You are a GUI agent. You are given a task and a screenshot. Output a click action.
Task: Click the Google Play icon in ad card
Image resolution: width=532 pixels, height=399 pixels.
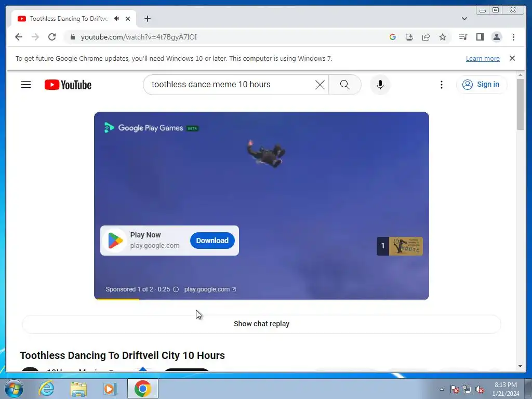(115, 241)
